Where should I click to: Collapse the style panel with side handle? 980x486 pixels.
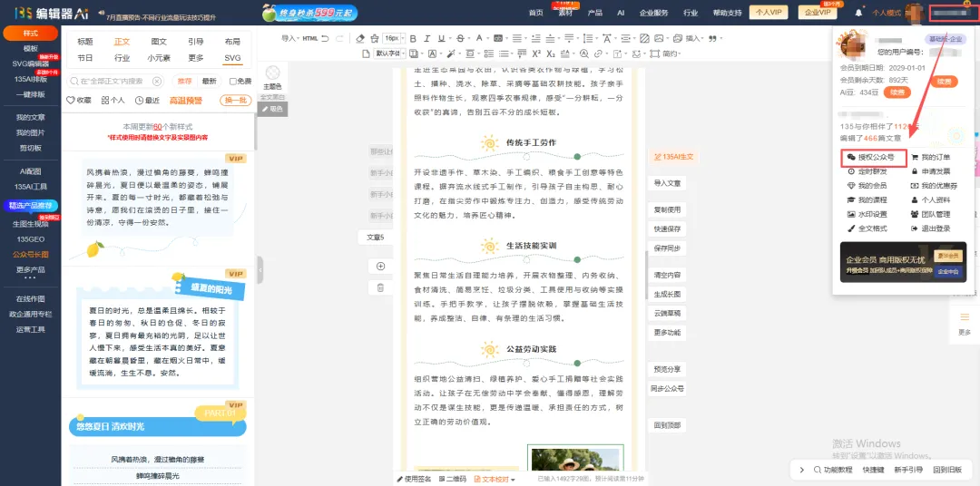pyautogui.click(x=260, y=270)
